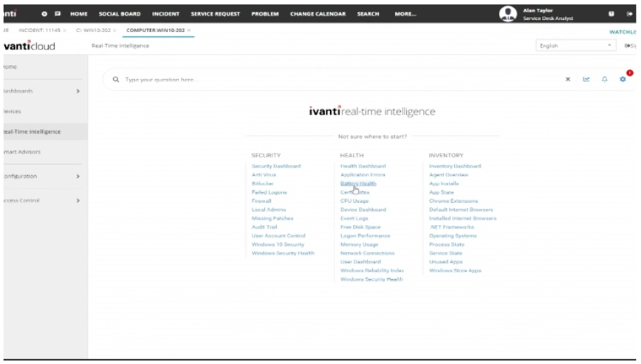The width and height of the screenshot is (641, 364).
Task: Go to HOME in top navigation
Action: pos(79,14)
